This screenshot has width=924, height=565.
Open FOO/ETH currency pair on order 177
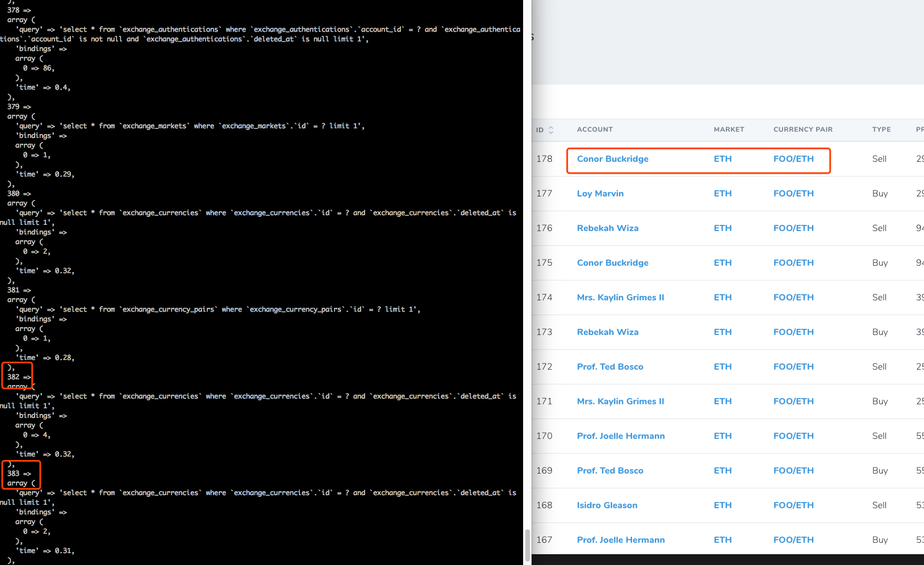[793, 193]
